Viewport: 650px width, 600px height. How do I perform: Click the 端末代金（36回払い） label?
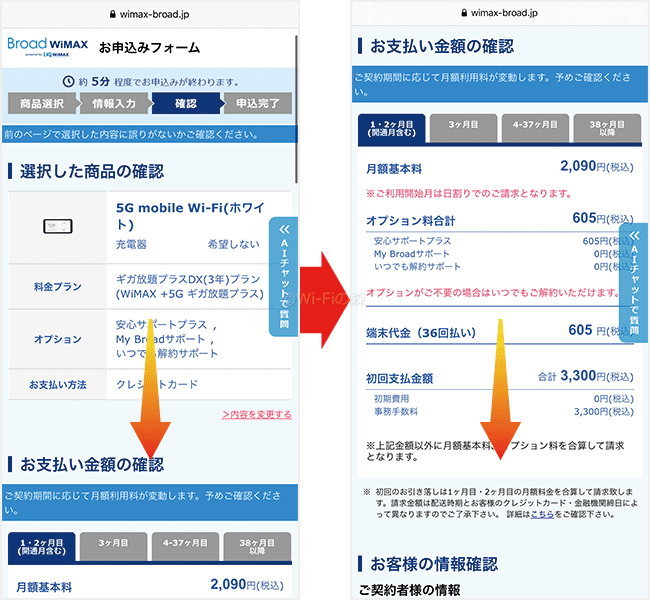[421, 333]
